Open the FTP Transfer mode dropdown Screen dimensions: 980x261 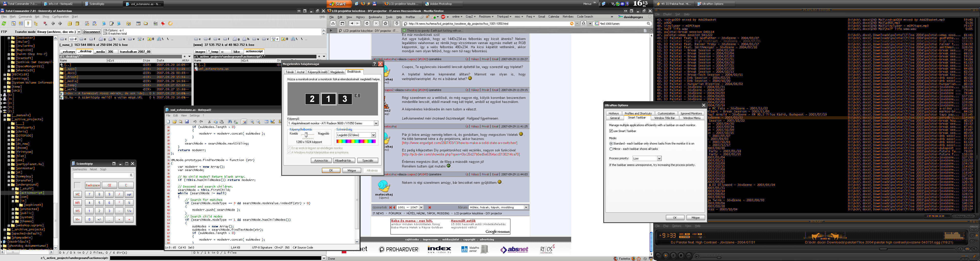(79, 32)
